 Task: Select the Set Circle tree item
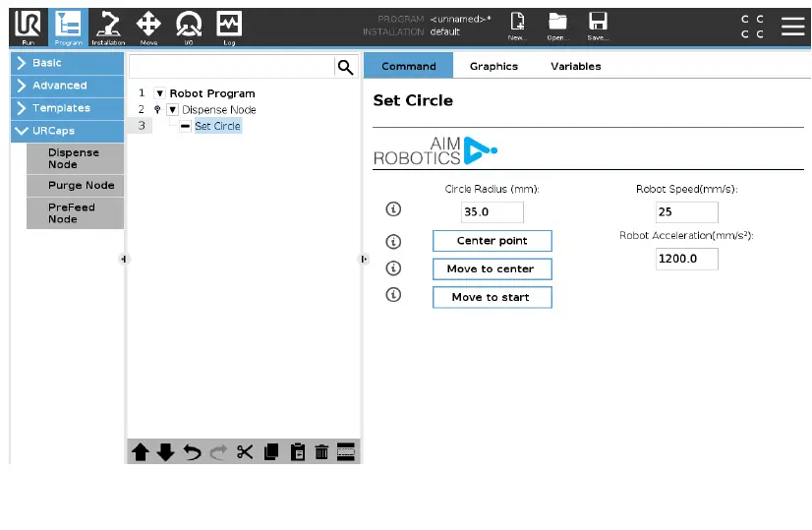[217, 126]
